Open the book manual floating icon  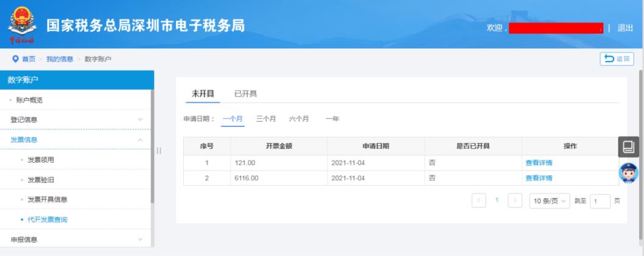pyautogui.click(x=628, y=147)
